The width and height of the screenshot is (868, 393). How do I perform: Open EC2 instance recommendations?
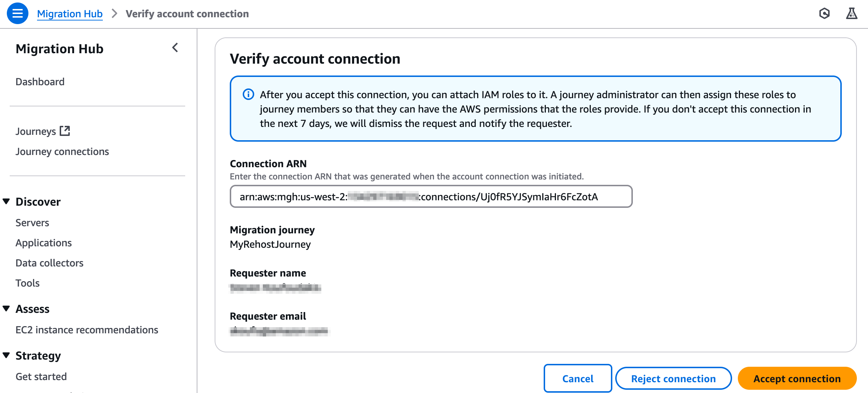point(87,329)
